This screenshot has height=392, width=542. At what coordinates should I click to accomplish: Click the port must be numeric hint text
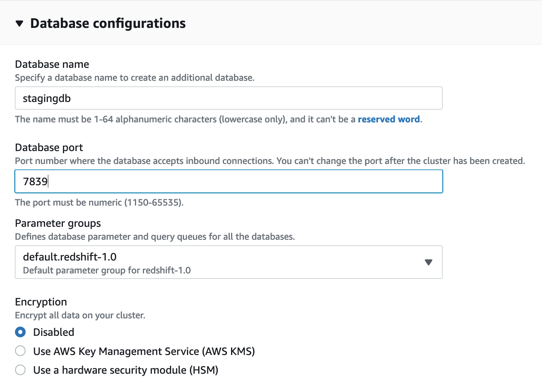99,203
